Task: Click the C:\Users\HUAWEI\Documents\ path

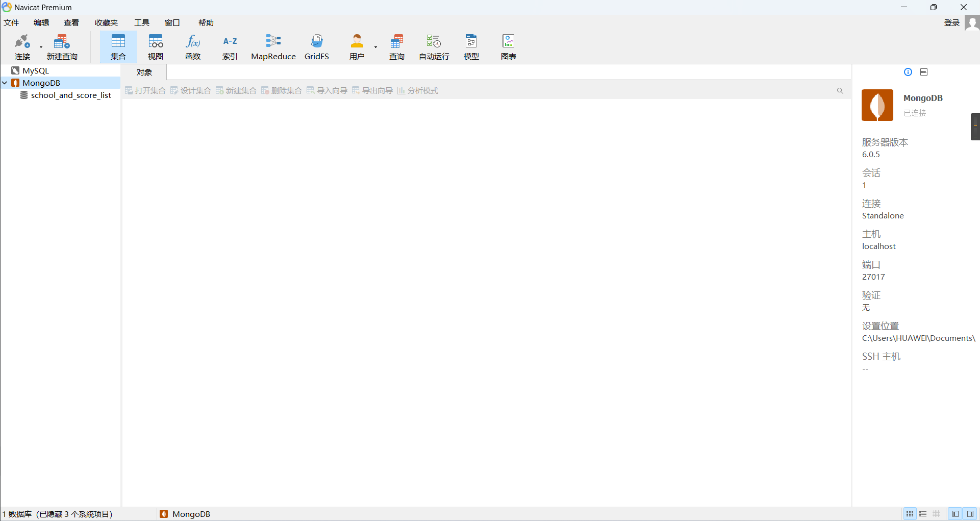Action: (x=918, y=338)
